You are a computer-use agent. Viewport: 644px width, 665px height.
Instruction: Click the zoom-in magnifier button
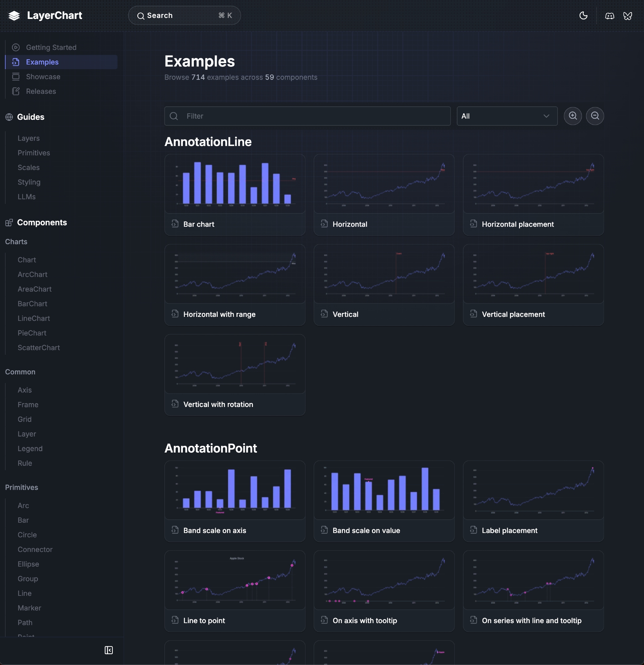573,116
